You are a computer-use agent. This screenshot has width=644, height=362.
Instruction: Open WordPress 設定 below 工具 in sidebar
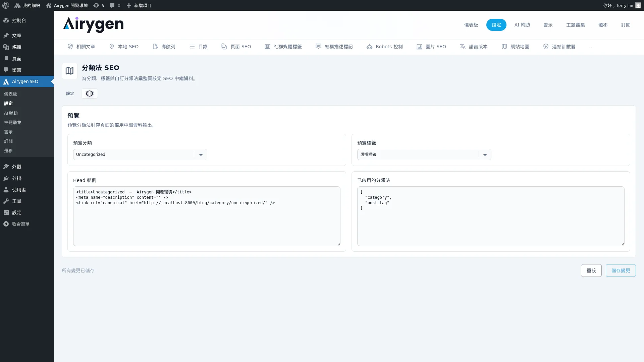[x=27, y=213]
